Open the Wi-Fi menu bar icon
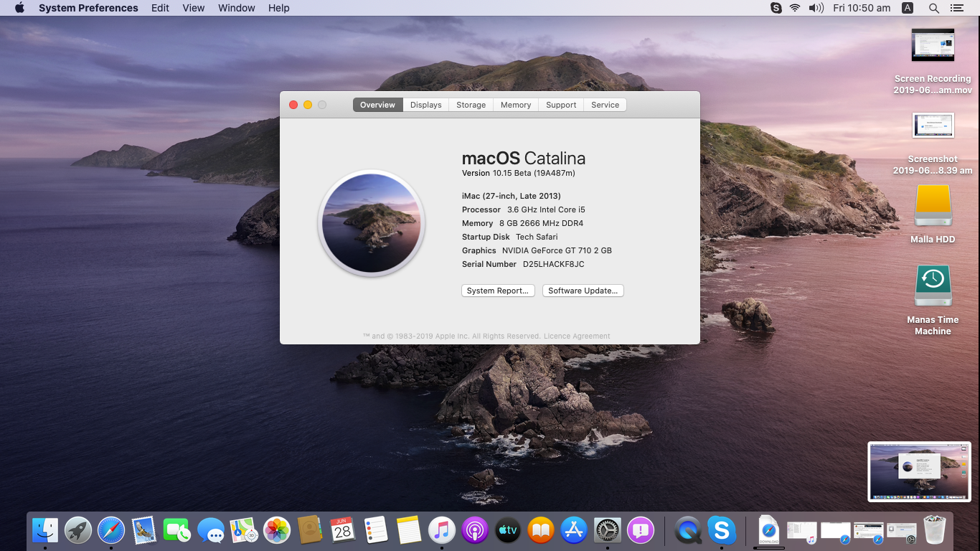The image size is (980, 551). [795, 8]
